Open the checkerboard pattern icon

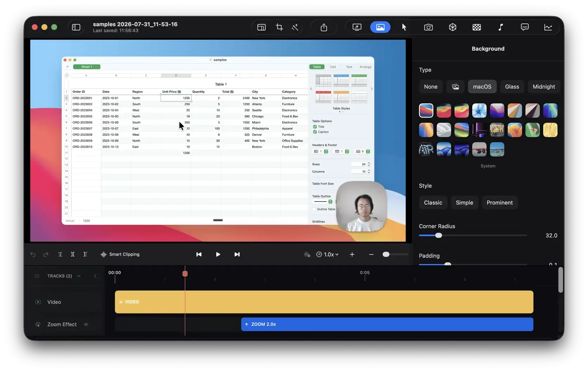[477, 27]
